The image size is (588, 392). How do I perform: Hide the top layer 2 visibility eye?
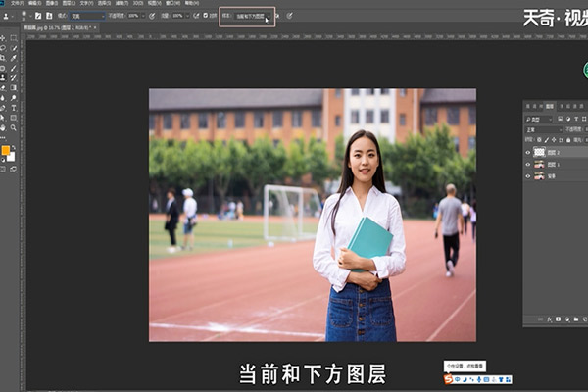pyautogui.click(x=528, y=152)
